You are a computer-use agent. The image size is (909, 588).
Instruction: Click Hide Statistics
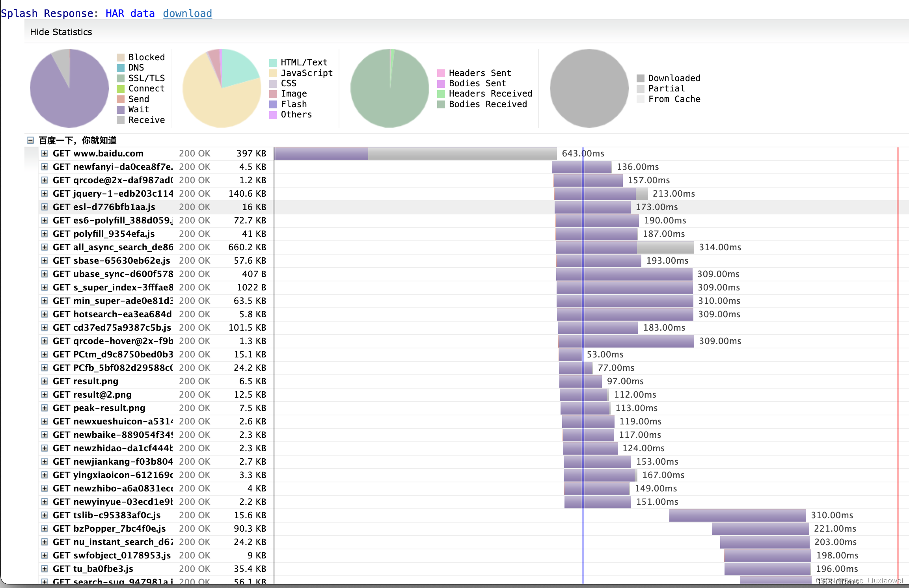tap(61, 32)
